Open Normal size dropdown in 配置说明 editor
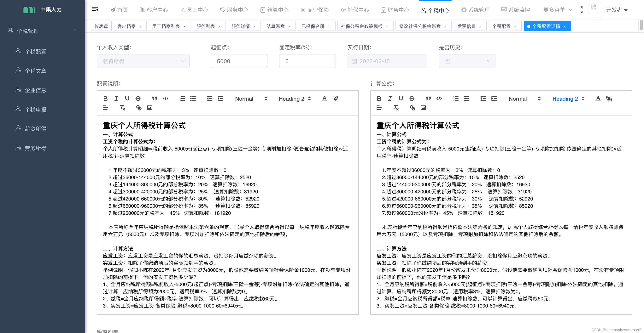The width and height of the screenshot is (644, 333). click(251, 99)
